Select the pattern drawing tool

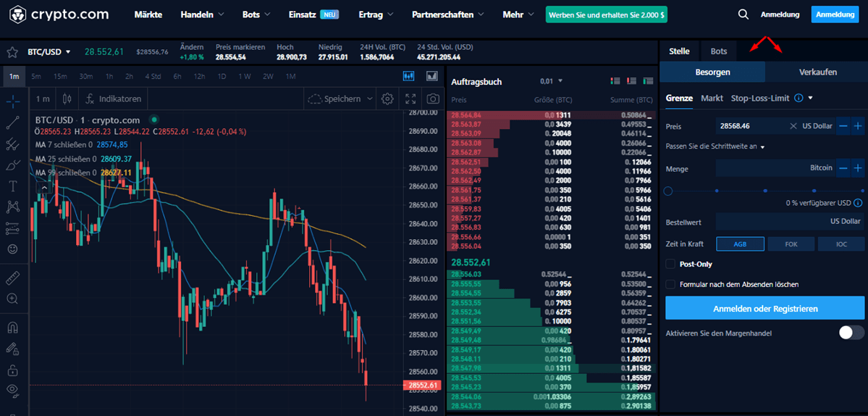coord(13,207)
